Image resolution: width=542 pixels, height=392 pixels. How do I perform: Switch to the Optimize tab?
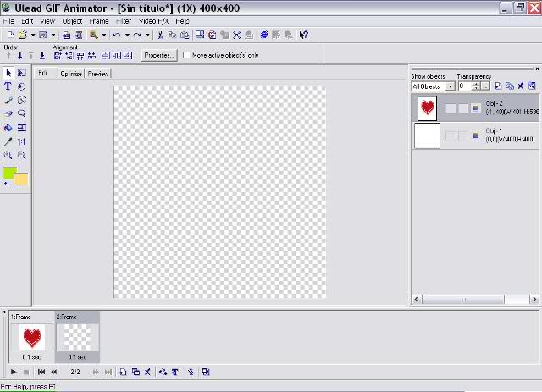[x=71, y=74]
